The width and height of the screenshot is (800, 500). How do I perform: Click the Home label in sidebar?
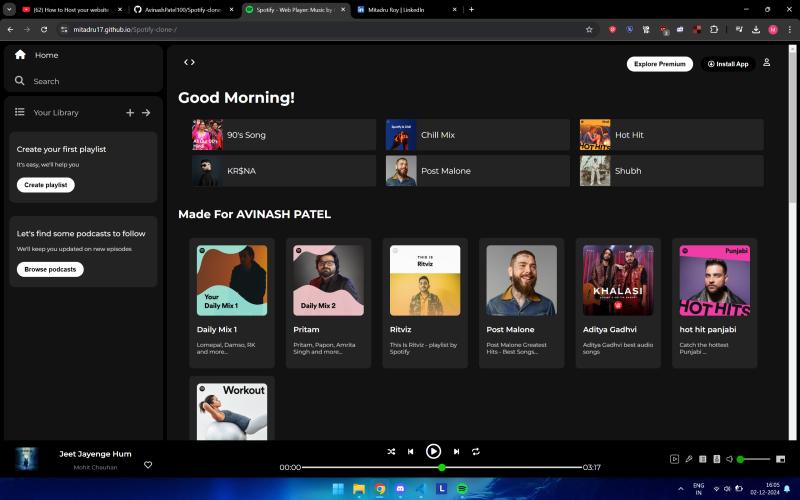[46, 55]
